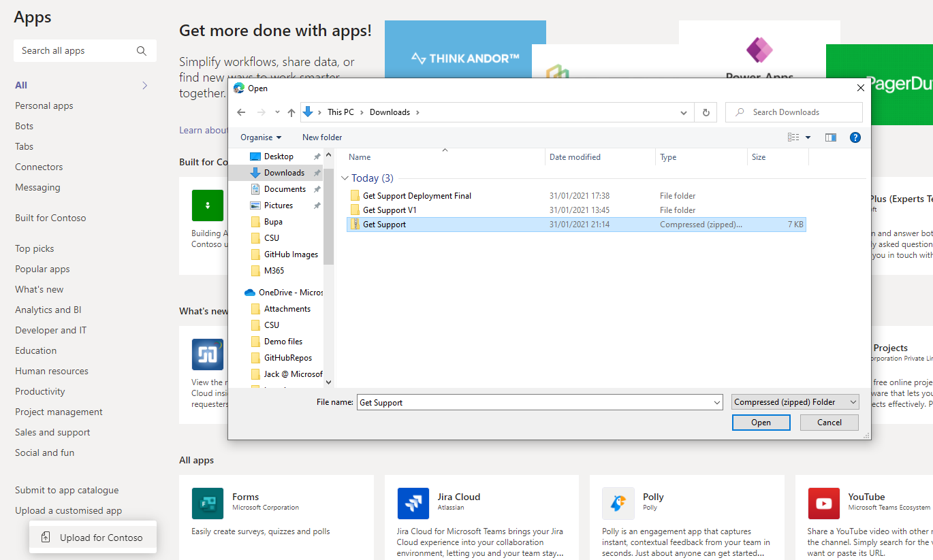Select Personal apps category
Image resolution: width=933 pixels, height=560 pixels.
(x=44, y=105)
